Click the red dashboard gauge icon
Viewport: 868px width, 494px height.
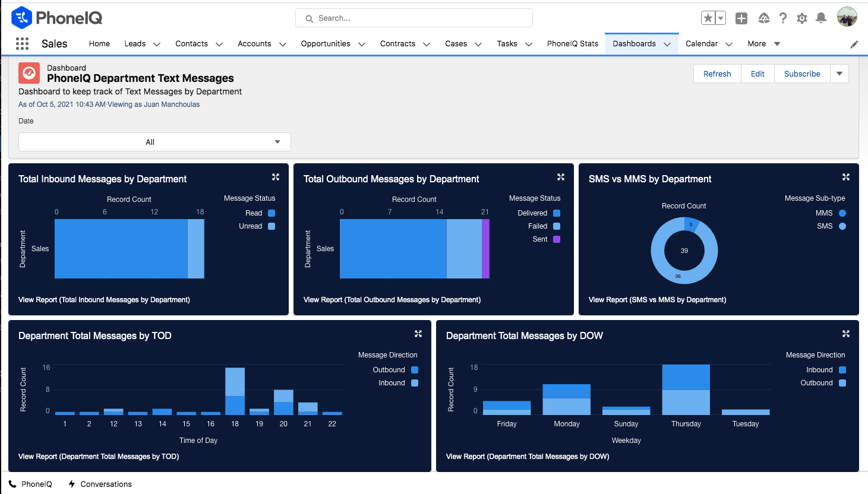(29, 73)
